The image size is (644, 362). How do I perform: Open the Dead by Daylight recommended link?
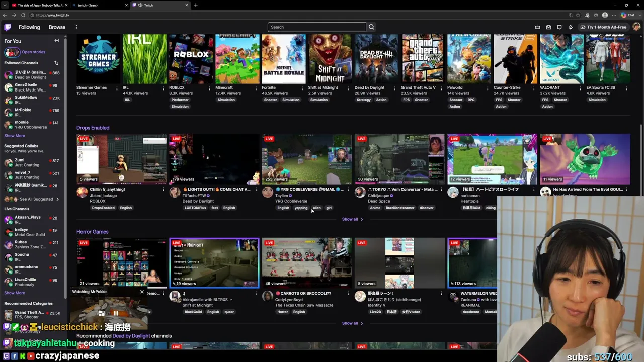click(131, 336)
